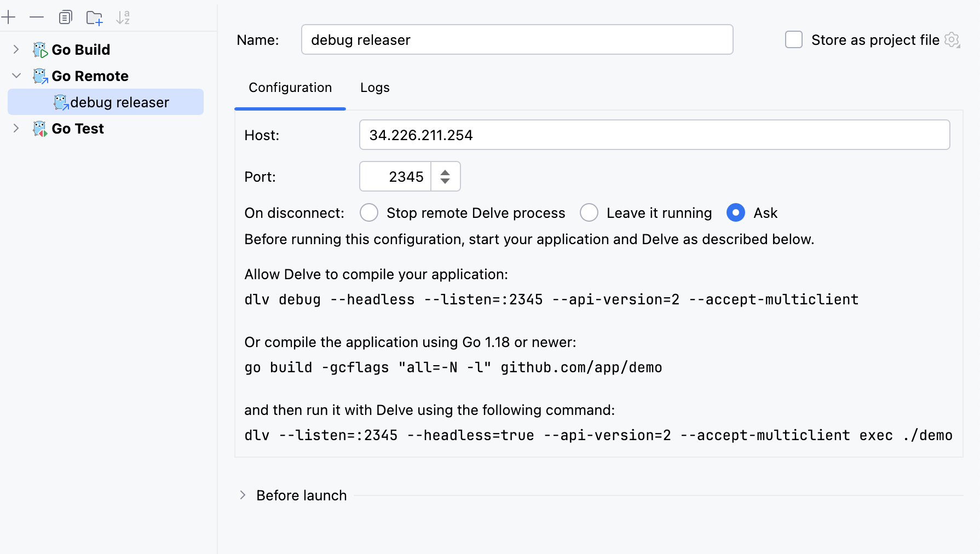
Task: Expand the Go Build tree node
Action: pos(16,49)
